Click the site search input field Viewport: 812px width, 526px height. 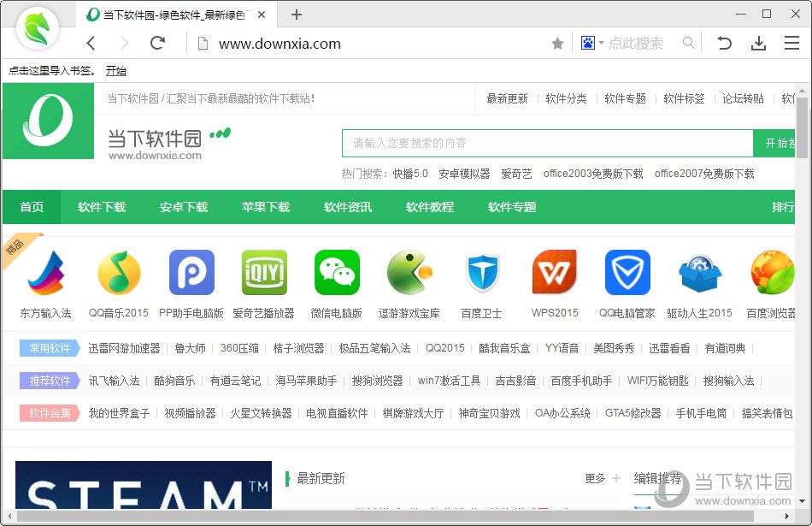[x=547, y=143]
